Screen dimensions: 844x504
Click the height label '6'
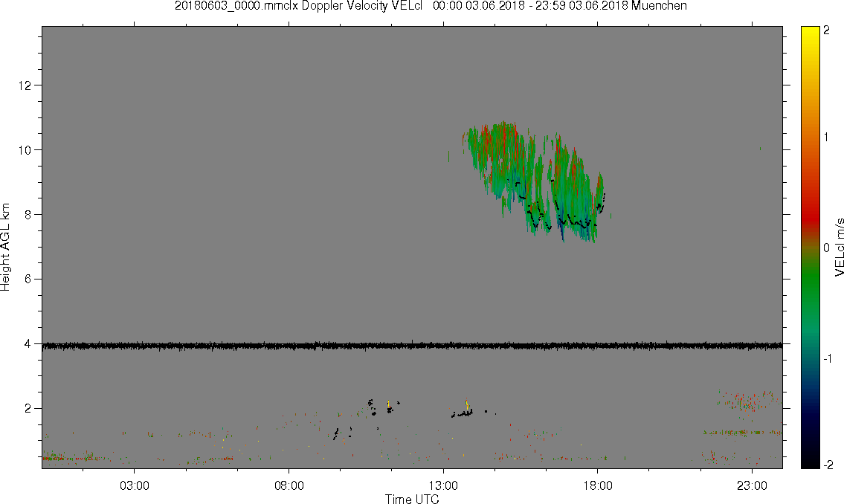click(x=28, y=280)
